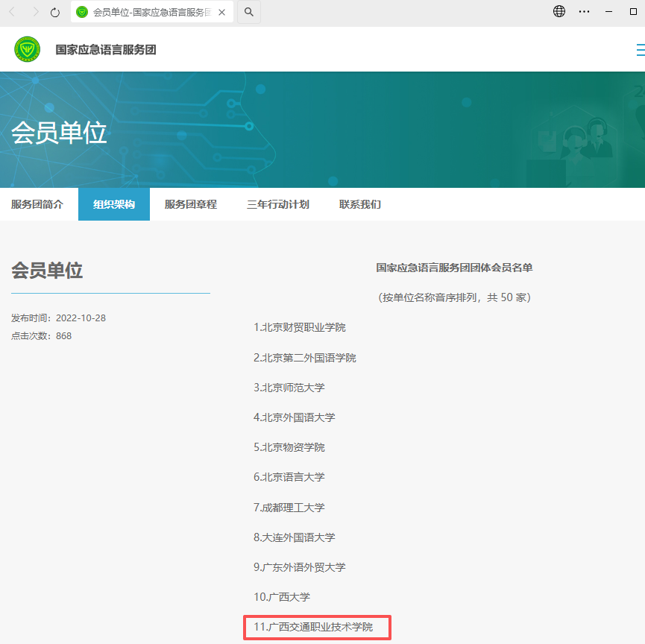This screenshot has height=644, width=645.
Task: Click the browser back arrow
Action: (x=12, y=12)
